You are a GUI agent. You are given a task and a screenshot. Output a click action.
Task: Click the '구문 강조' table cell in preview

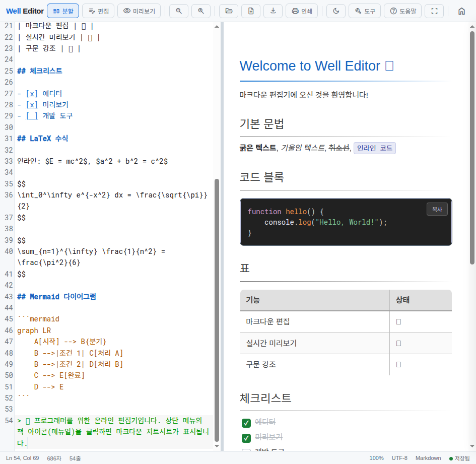pyautogui.click(x=314, y=364)
